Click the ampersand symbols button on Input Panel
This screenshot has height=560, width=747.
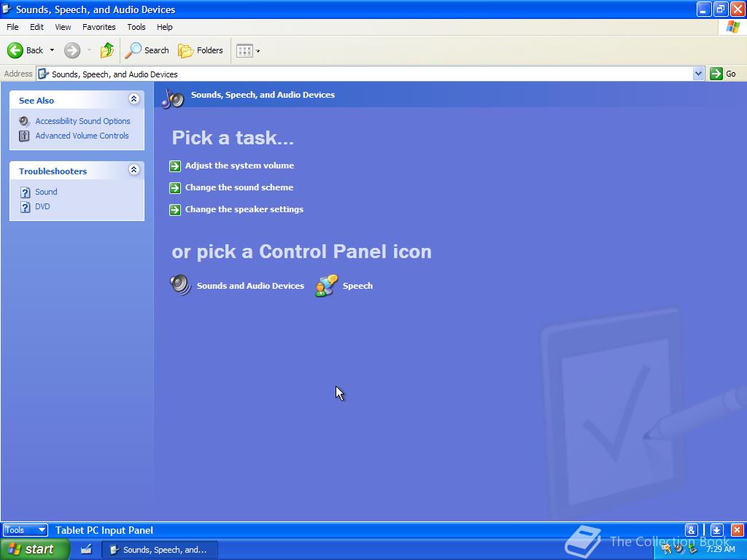[x=692, y=530]
